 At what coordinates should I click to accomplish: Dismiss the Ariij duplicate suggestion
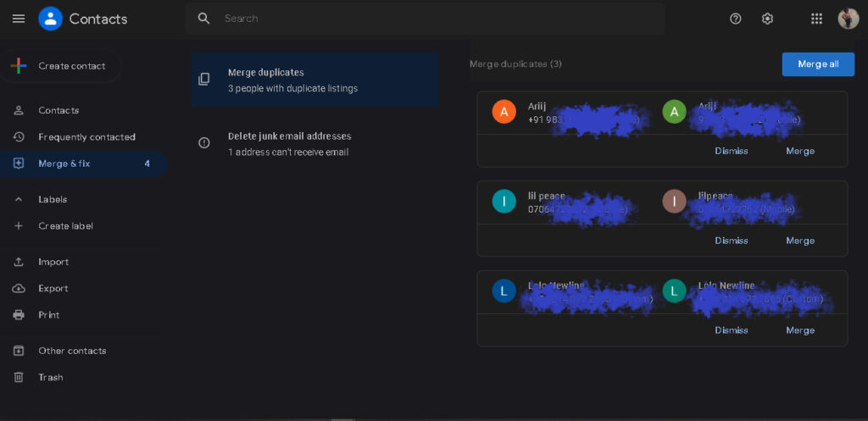pyautogui.click(x=732, y=151)
